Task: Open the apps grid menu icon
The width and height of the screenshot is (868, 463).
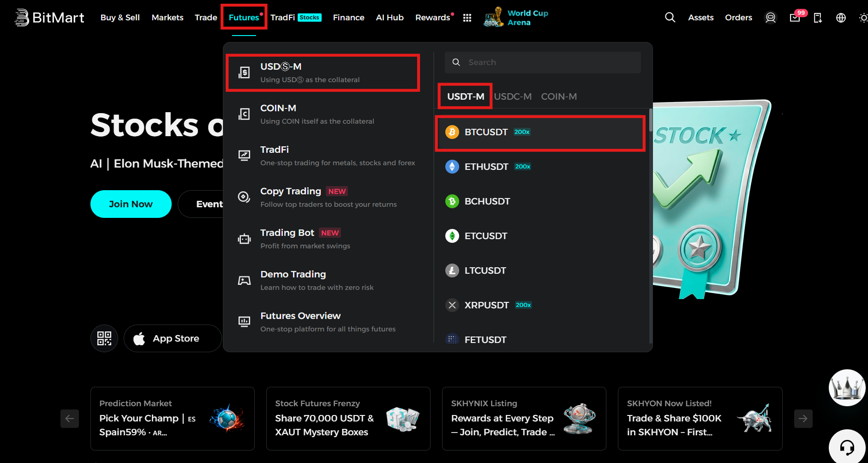Action: click(x=467, y=18)
